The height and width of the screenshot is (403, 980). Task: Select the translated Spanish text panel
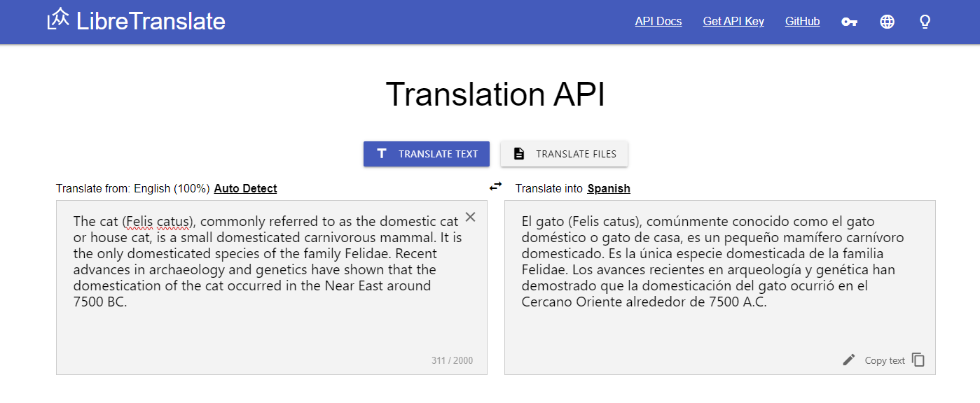719,287
